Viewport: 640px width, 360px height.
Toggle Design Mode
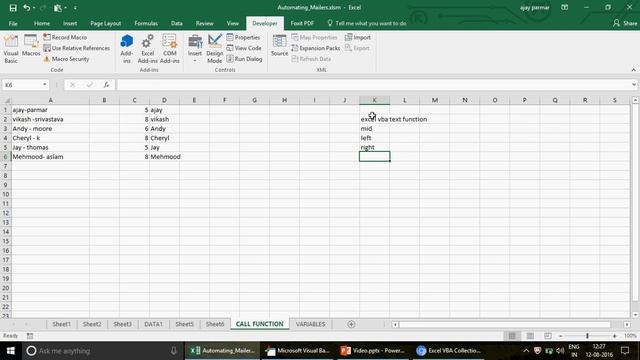click(214, 49)
